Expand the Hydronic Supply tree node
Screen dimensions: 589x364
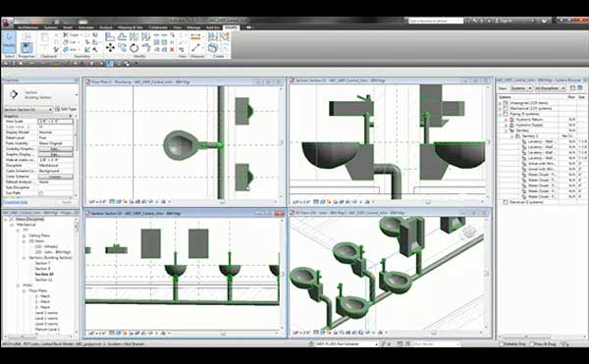(506, 125)
